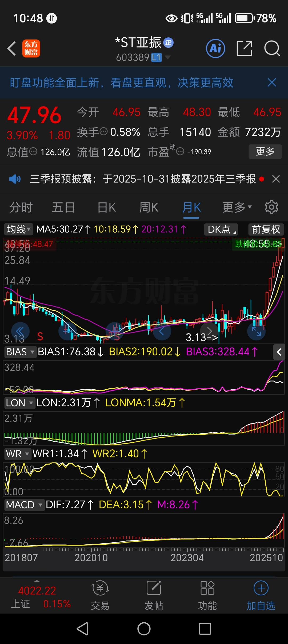
Task: Tap the latest price 47.96
Action: click(x=34, y=115)
